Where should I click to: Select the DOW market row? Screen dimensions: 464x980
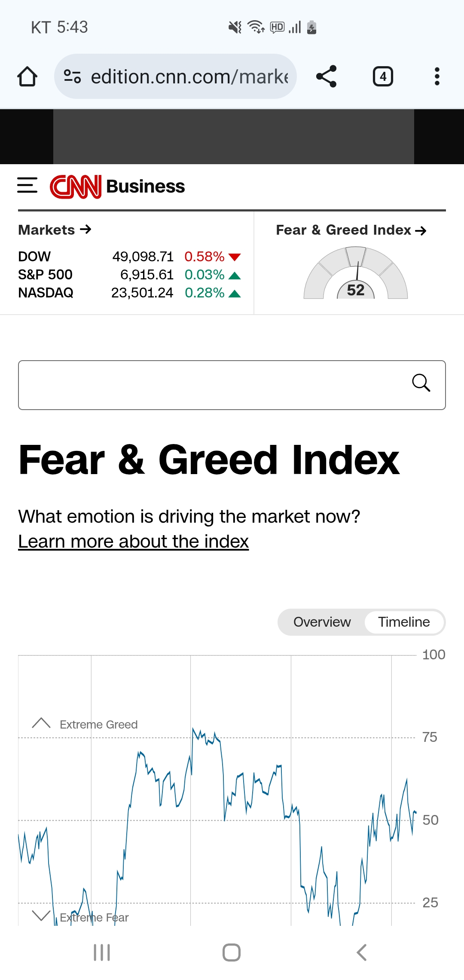[x=129, y=257]
